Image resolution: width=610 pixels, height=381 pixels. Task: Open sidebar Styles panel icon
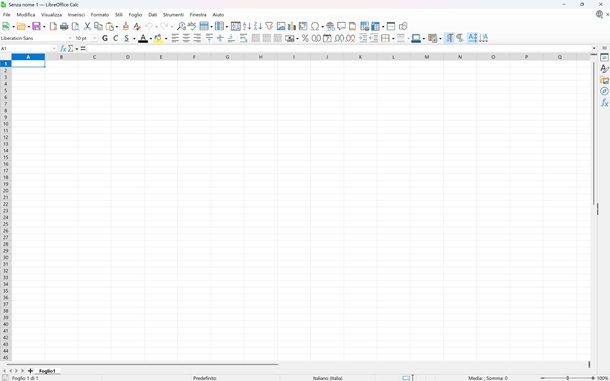tap(604, 68)
